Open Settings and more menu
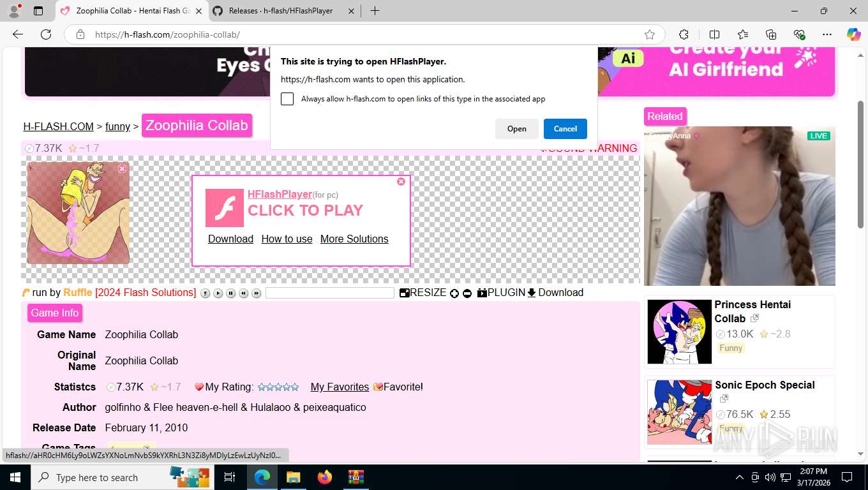Image resolution: width=868 pixels, height=490 pixels. coord(827,34)
